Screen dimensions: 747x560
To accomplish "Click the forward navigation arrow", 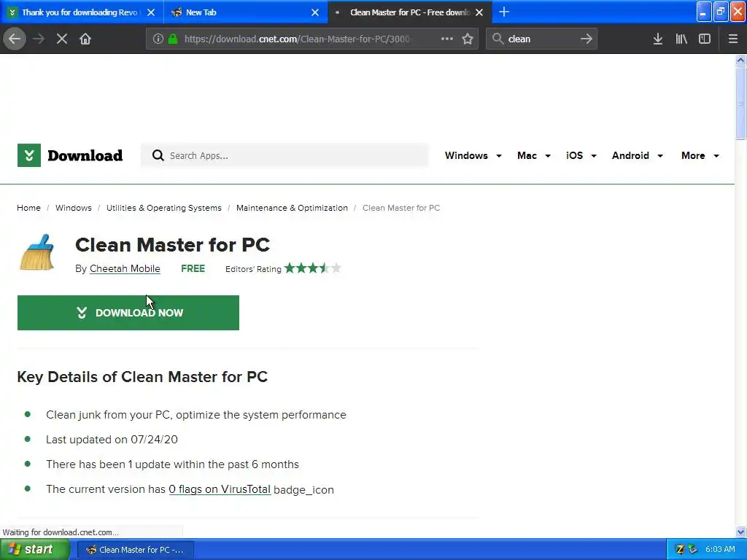I will point(39,39).
